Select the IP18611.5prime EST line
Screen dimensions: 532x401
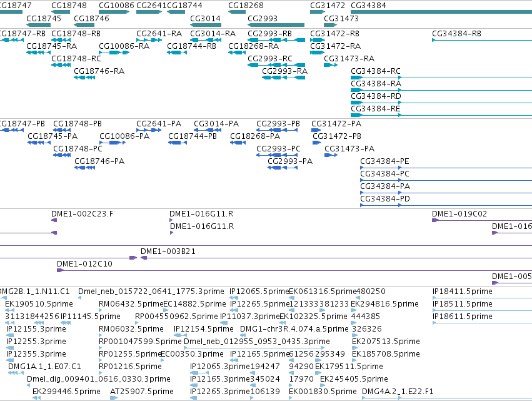482,323
